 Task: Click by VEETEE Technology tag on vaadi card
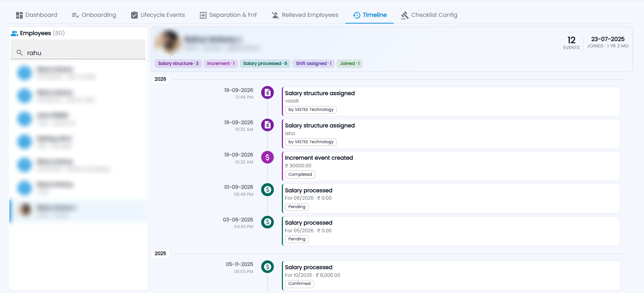pyautogui.click(x=311, y=110)
